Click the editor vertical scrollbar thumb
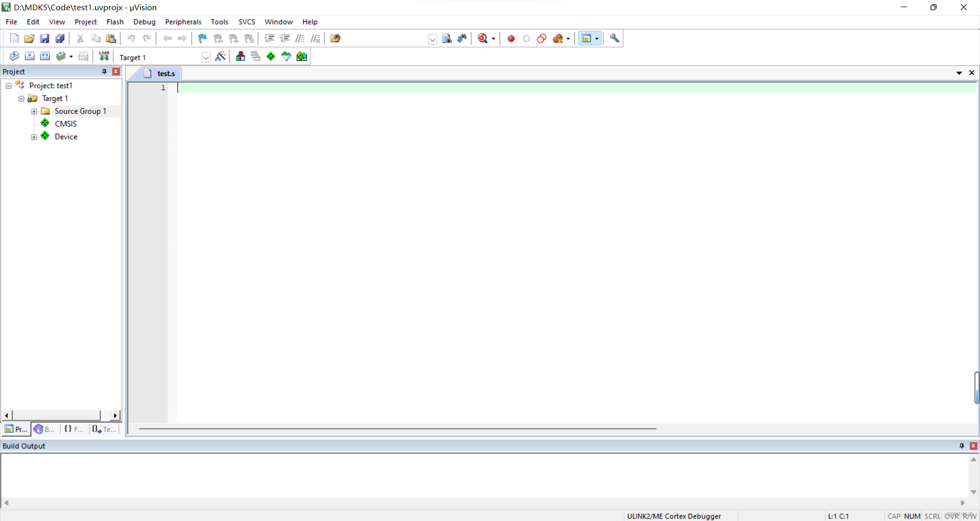 (x=976, y=388)
